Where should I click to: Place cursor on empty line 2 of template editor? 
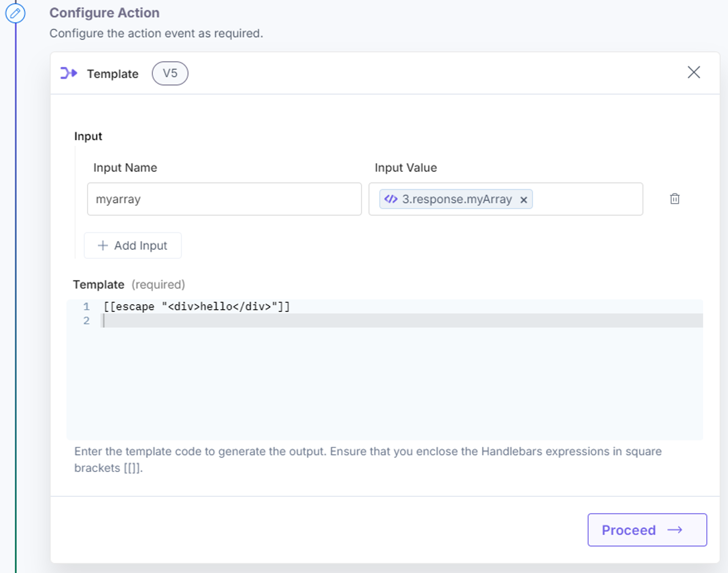point(402,321)
